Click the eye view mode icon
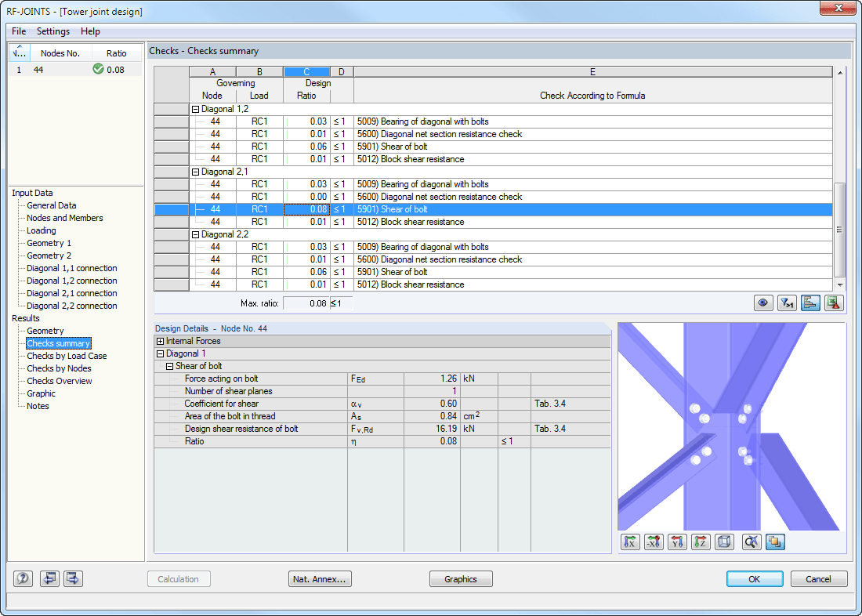The width and height of the screenshot is (862, 616). (x=763, y=303)
